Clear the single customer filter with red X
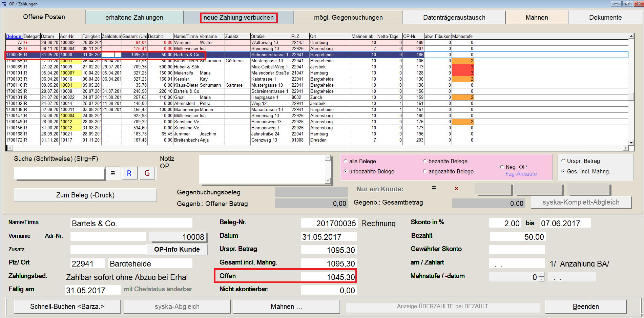This screenshot has height=318, width=644. point(456,189)
